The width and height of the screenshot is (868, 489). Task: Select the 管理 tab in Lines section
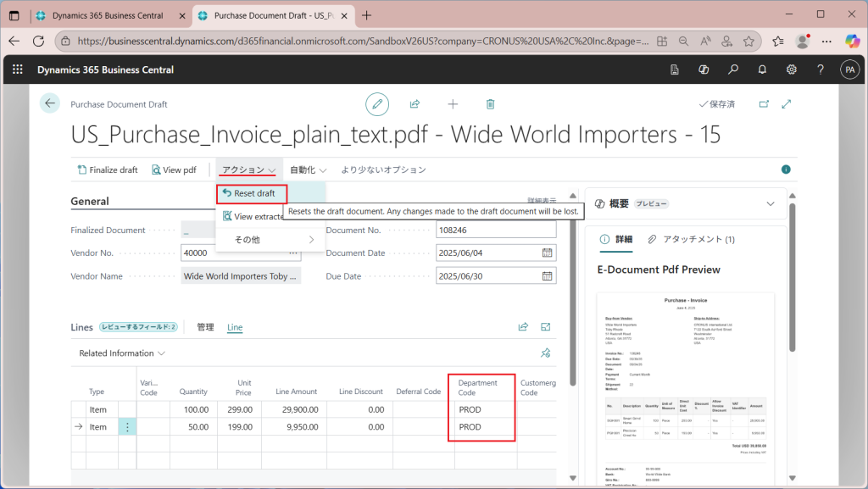pos(205,327)
